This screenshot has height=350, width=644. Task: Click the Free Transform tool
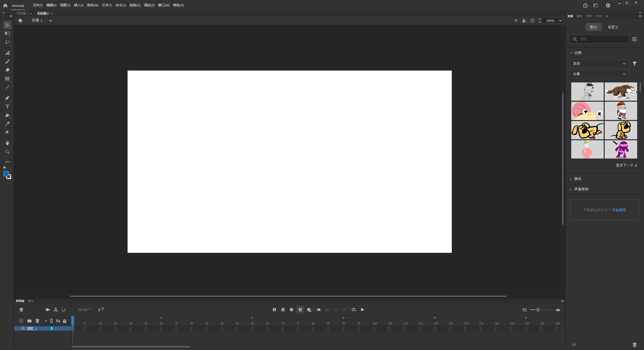click(x=7, y=33)
